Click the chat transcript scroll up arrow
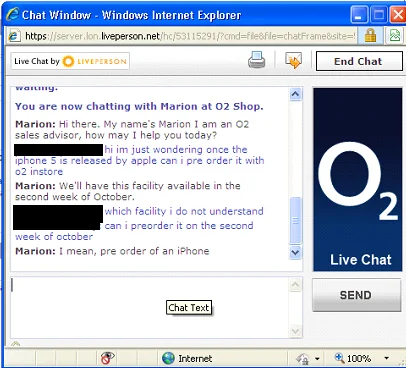Image resolution: width=406 pixels, height=368 pixels. (x=295, y=94)
